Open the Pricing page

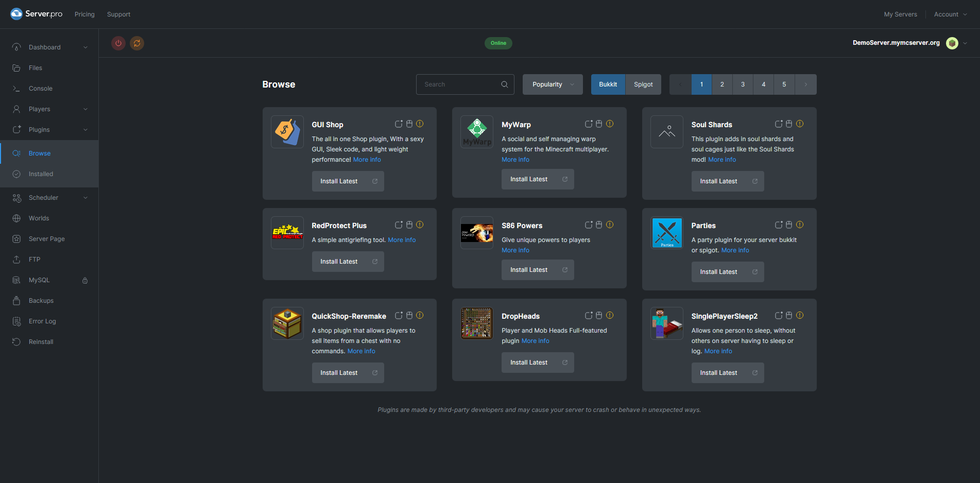[84, 14]
